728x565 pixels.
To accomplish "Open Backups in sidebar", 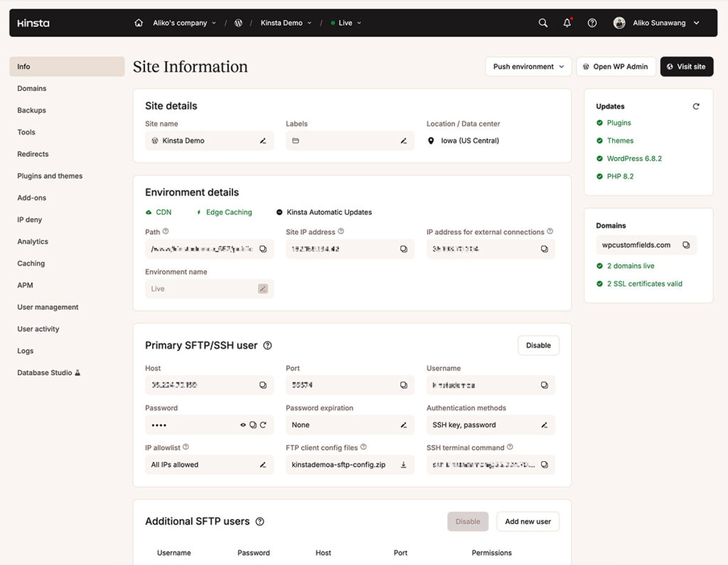I will (x=31, y=110).
